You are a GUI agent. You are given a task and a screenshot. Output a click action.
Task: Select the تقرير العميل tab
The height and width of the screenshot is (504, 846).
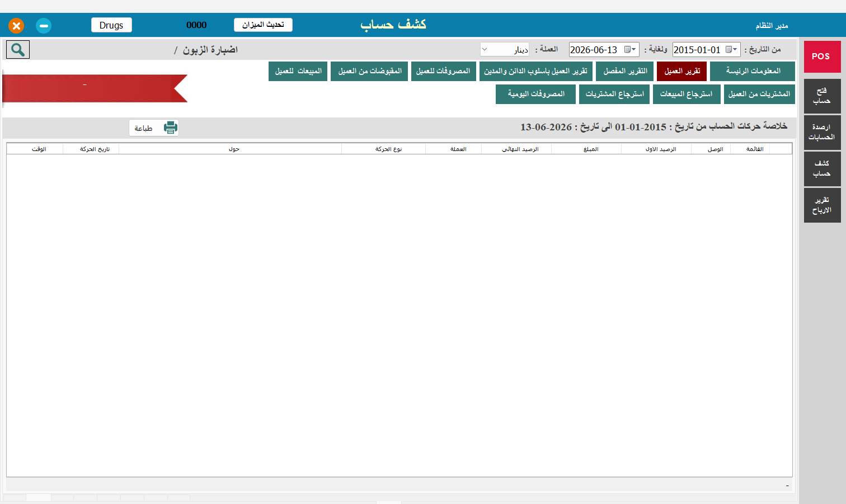coord(681,71)
